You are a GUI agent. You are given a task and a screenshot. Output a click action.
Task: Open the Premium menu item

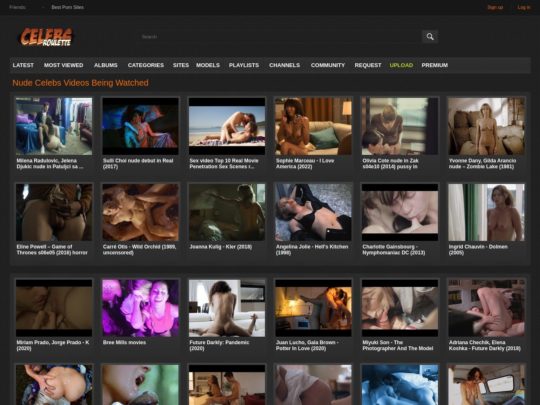coord(435,65)
